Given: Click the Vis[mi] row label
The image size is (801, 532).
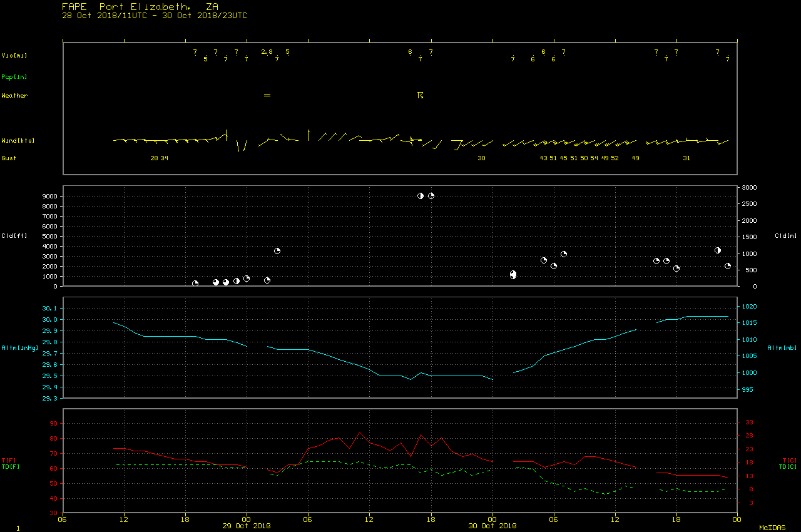Looking at the screenshot, I should click(x=14, y=56).
